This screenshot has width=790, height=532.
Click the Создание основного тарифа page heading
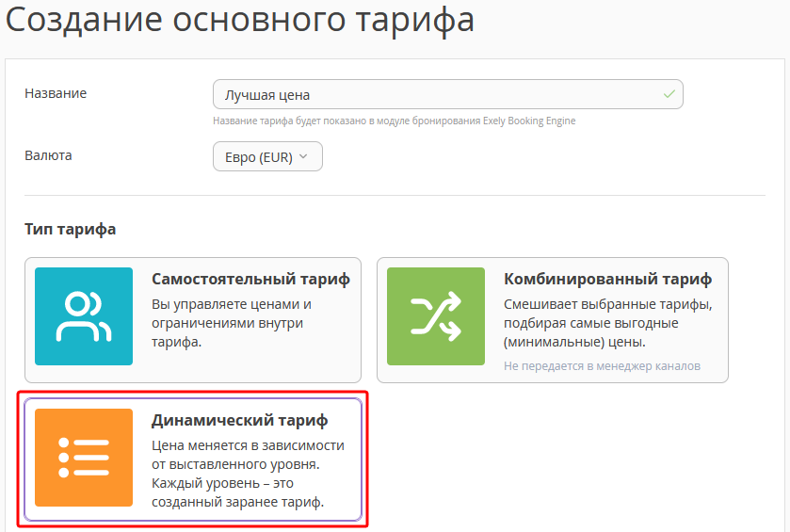(240, 20)
